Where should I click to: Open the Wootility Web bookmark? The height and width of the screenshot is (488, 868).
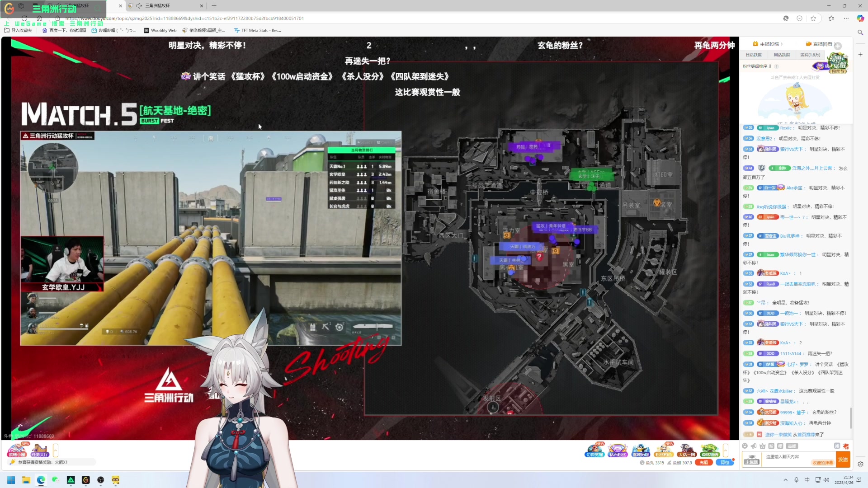pyautogui.click(x=160, y=31)
